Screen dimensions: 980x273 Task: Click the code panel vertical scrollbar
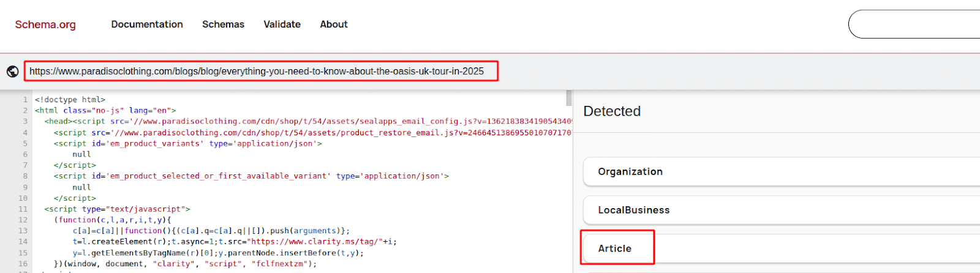point(569,98)
